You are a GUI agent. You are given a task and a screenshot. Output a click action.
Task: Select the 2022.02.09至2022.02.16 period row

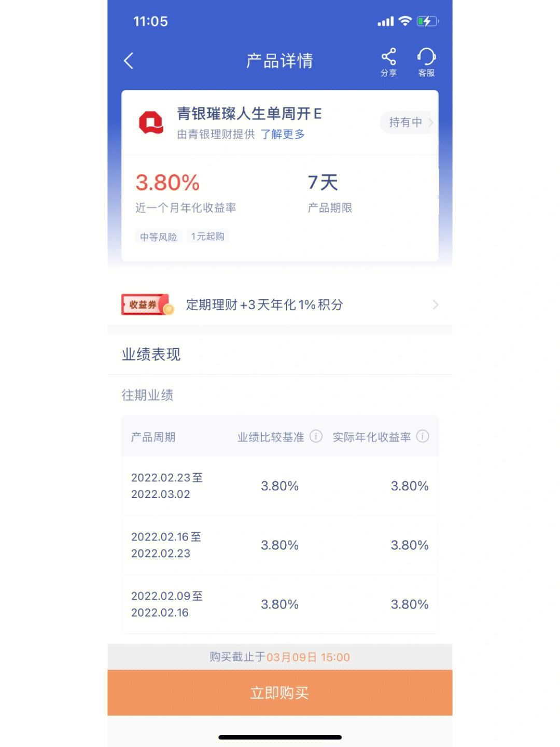point(279,604)
